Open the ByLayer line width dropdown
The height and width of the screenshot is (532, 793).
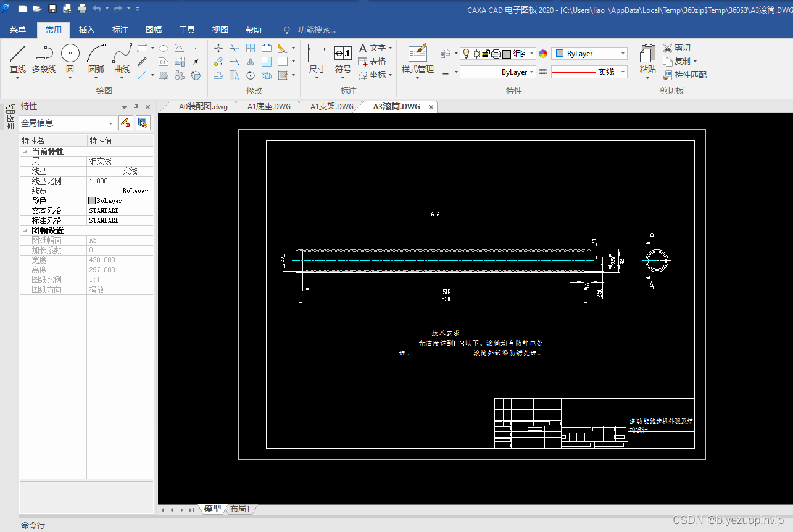tap(498, 72)
